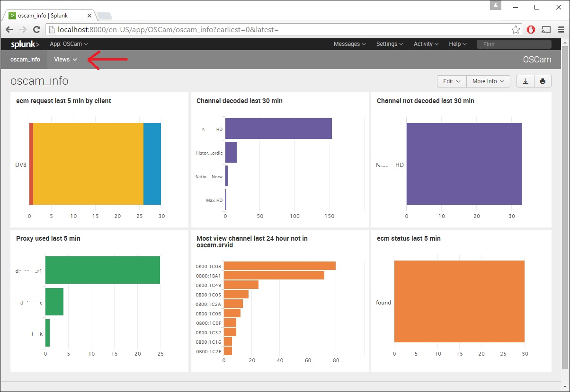
Task: Bookmark page with star icon
Action: (516, 29)
